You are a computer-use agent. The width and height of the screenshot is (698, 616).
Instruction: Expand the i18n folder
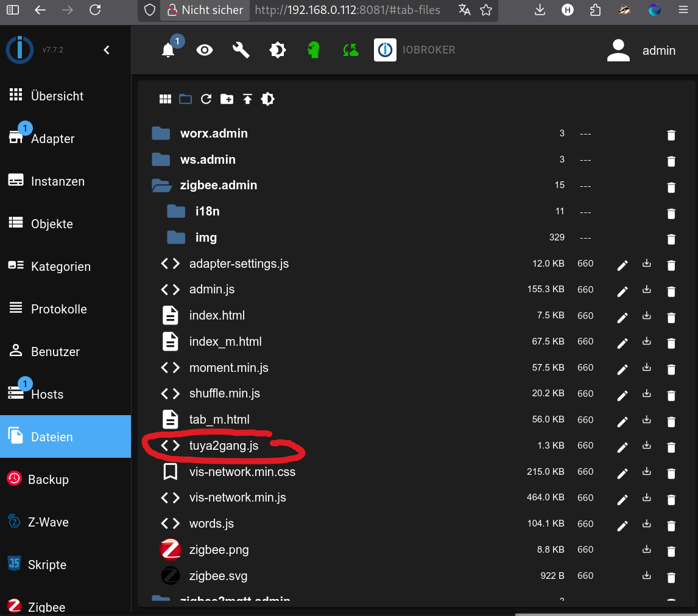(176, 212)
